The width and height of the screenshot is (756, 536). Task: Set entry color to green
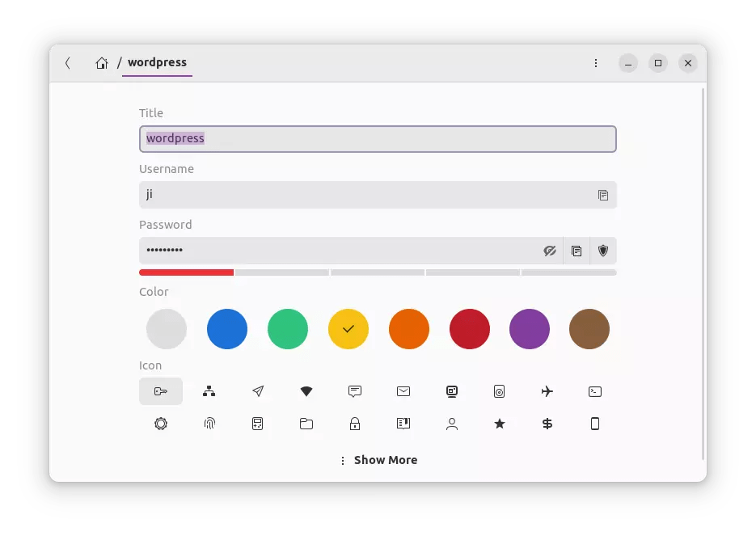pos(288,329)
